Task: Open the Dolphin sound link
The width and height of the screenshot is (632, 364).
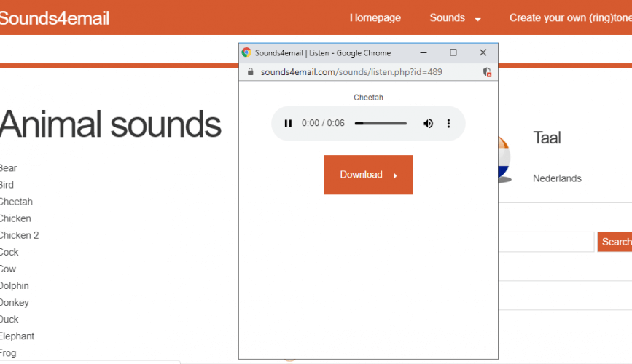Action: [x=15, y=286]
